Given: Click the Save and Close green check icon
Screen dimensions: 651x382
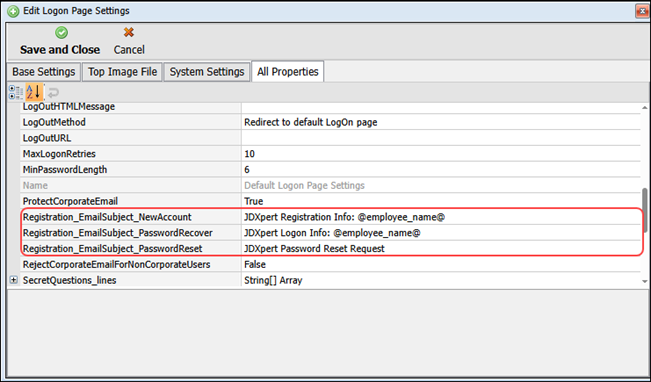Looking at the screenshot, I should point(61,32).
